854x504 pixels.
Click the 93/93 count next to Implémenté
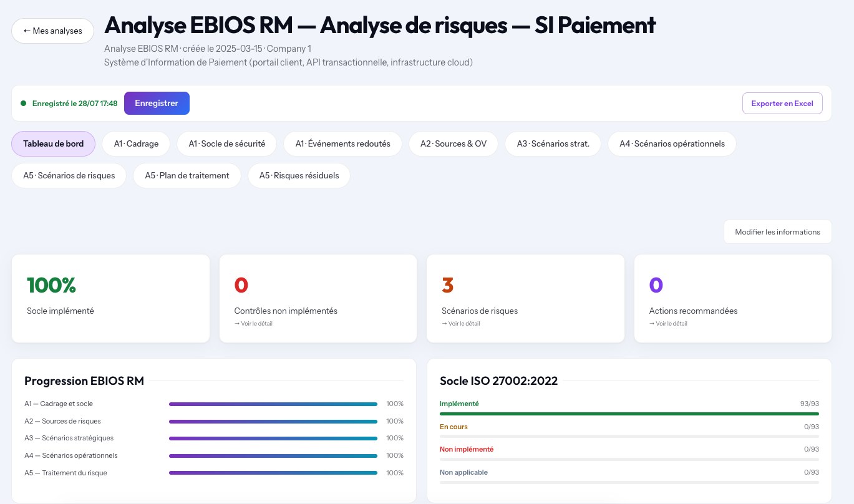(x=810, y=404)
